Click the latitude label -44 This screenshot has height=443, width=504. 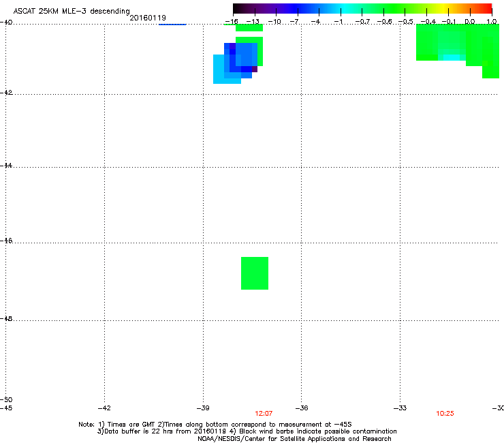click(x=6, y=166)
